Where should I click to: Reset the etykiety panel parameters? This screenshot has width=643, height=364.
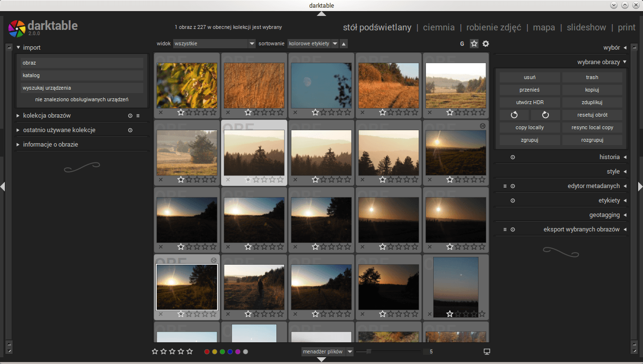tap(513, 201)
